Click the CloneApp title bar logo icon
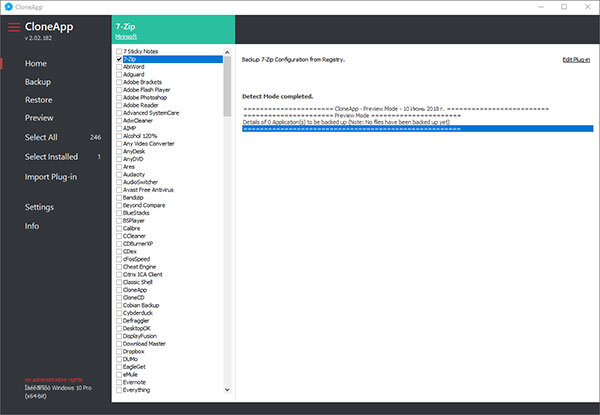The image size is (600, 415). pos(8,7)
